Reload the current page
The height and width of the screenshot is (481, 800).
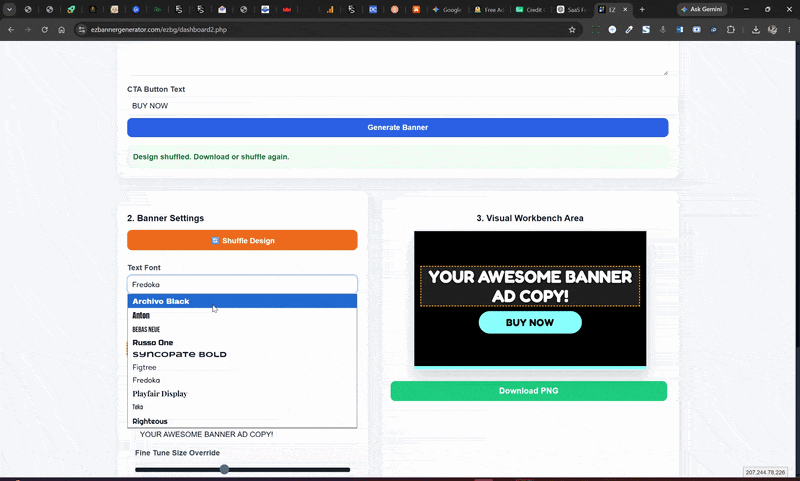(45, 30)
